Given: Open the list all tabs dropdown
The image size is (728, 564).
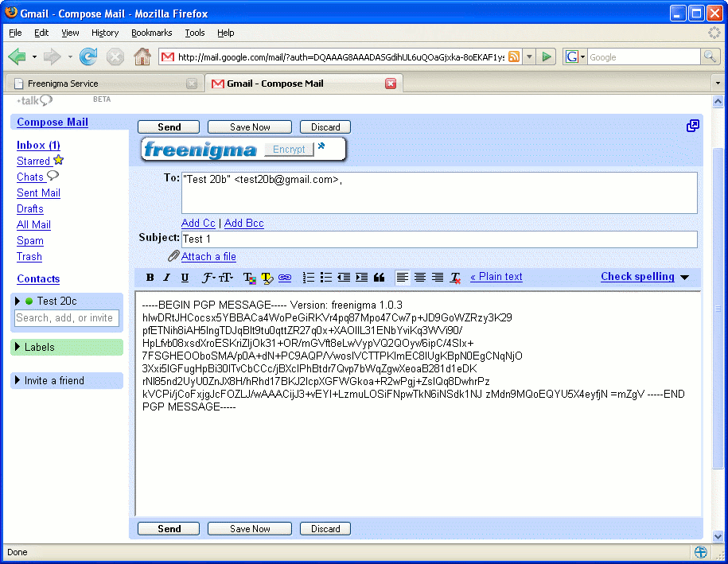Looking at the screenshot, I should [718, 83].
